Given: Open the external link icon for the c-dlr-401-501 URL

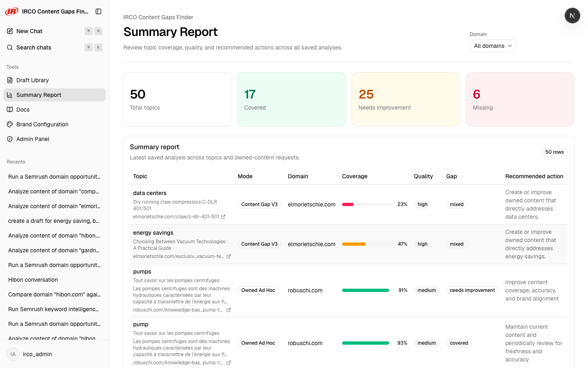Looking at the screenshot, I should [x=223, y=217].
